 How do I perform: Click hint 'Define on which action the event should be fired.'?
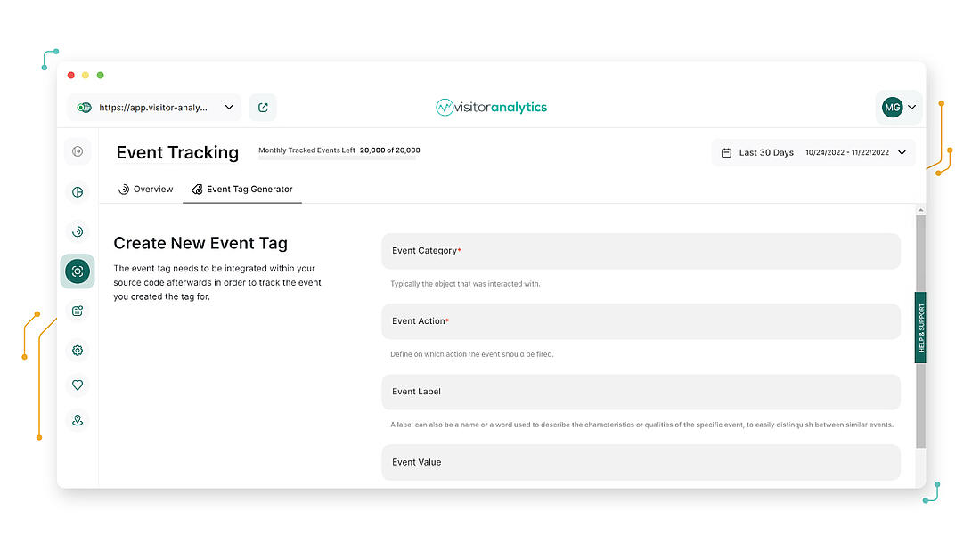(472, 354)
